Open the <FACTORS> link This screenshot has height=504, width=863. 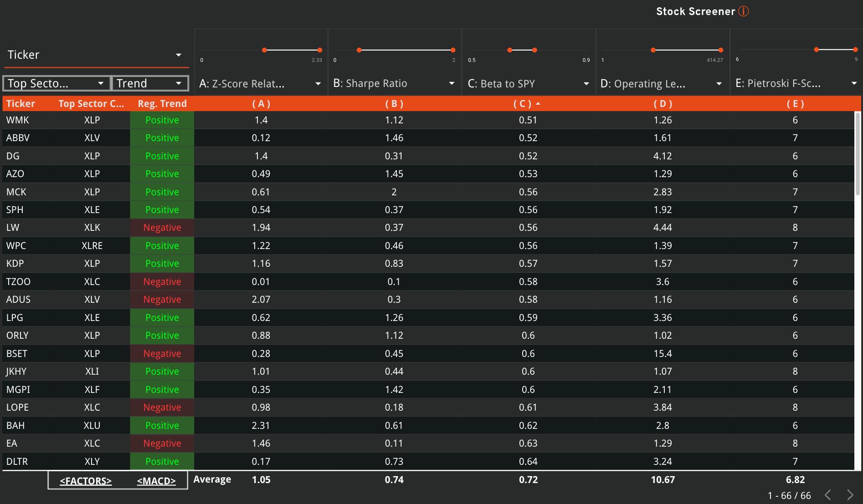[x=86, y=481]
